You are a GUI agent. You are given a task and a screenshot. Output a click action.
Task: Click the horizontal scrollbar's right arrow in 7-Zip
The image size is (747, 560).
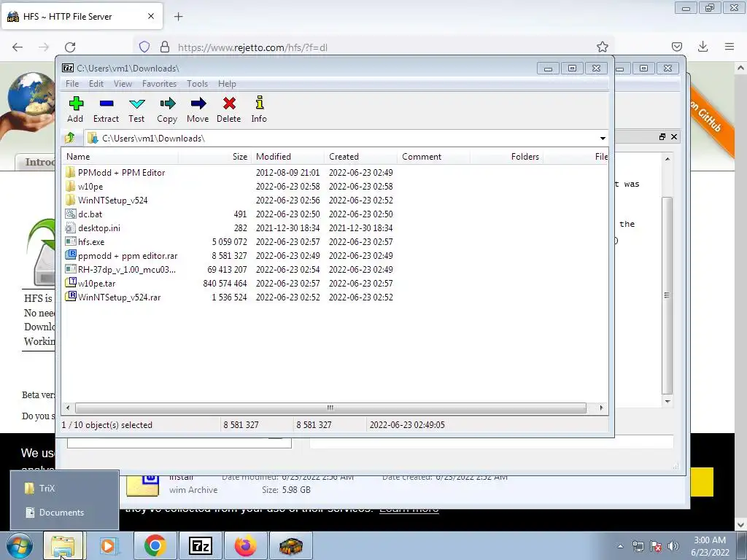(x=601, y=408)
